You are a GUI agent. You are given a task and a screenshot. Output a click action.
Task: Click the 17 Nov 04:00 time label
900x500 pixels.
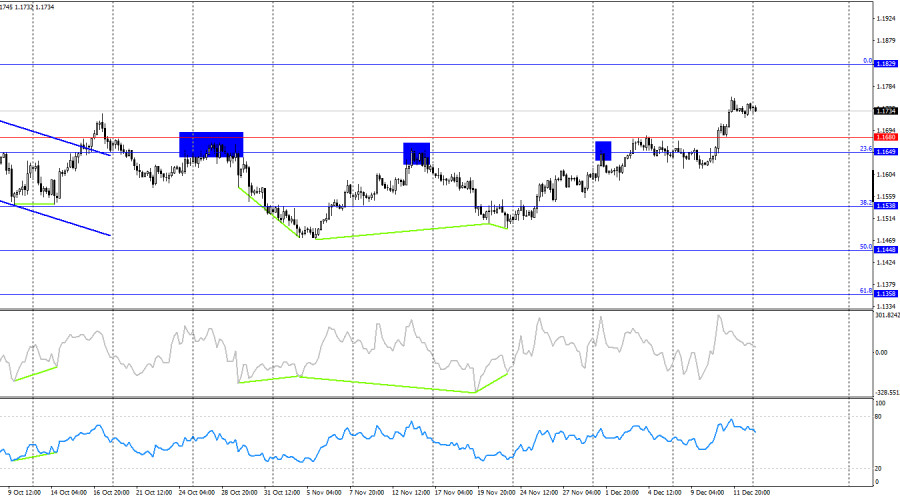point(454,493)
